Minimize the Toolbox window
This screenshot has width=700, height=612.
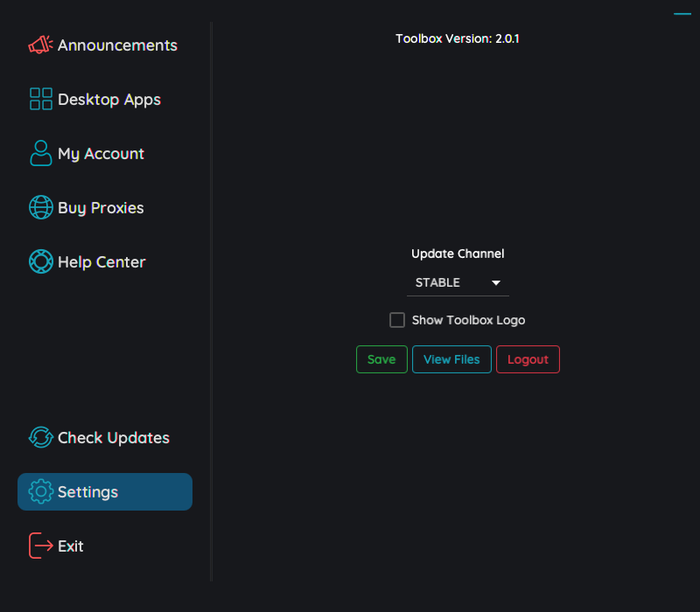[x=682, y=14]
